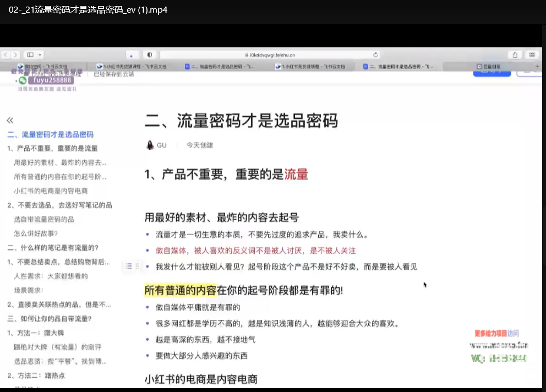Click the feishu.cn address bar

pyautogui.click(x=270, y=55)
